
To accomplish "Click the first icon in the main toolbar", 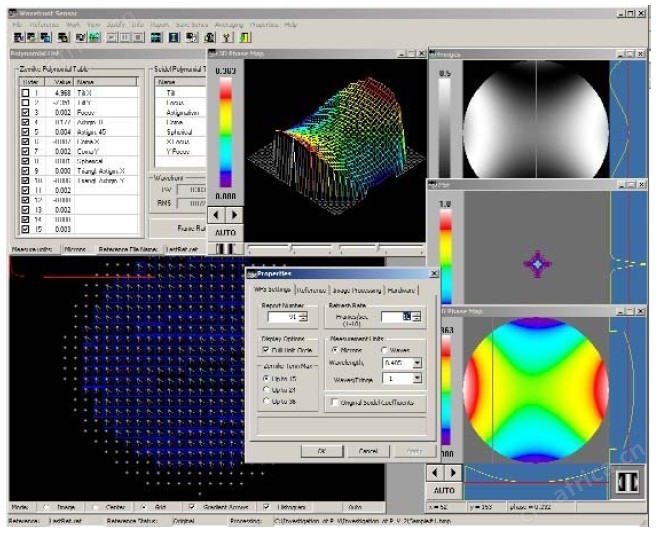I will [x=19, y=38].
